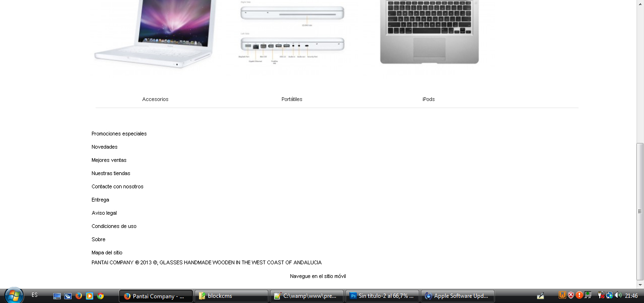Screen dimensions: 644x303
Task: Click the scrollbar down arrow
Action: (x=640, y=285)
